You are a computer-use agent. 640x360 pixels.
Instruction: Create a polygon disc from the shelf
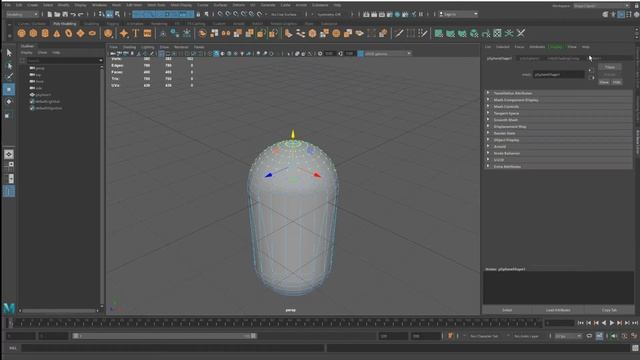coord(92,33)
